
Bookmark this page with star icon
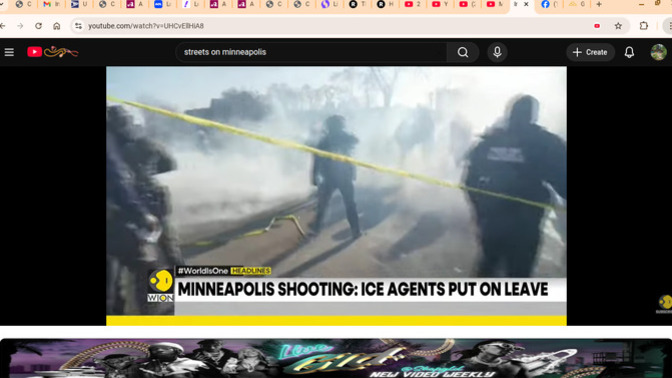pyautogui.click(x=618, y=26)
